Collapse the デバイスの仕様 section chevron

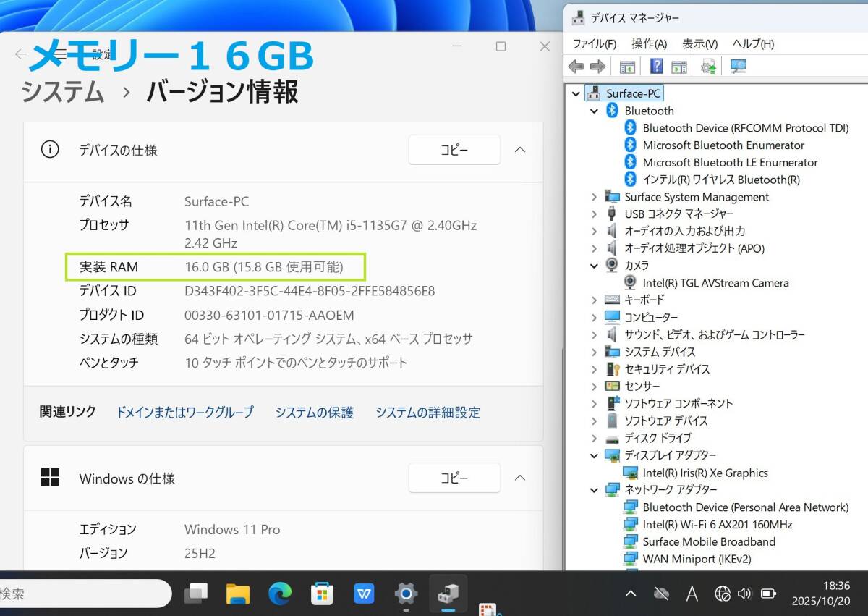[x=519, y=150]
